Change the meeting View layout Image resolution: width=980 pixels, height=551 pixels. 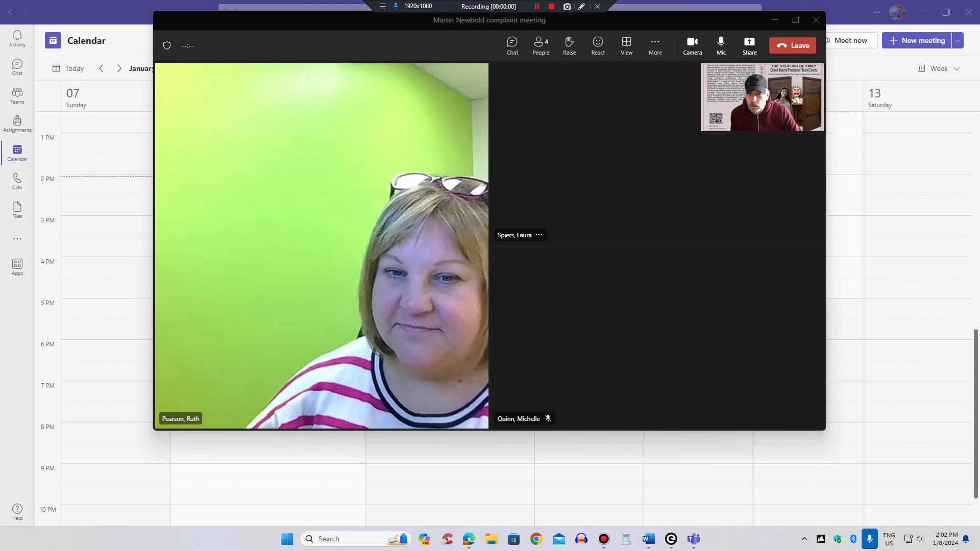[x=626, y=45]
